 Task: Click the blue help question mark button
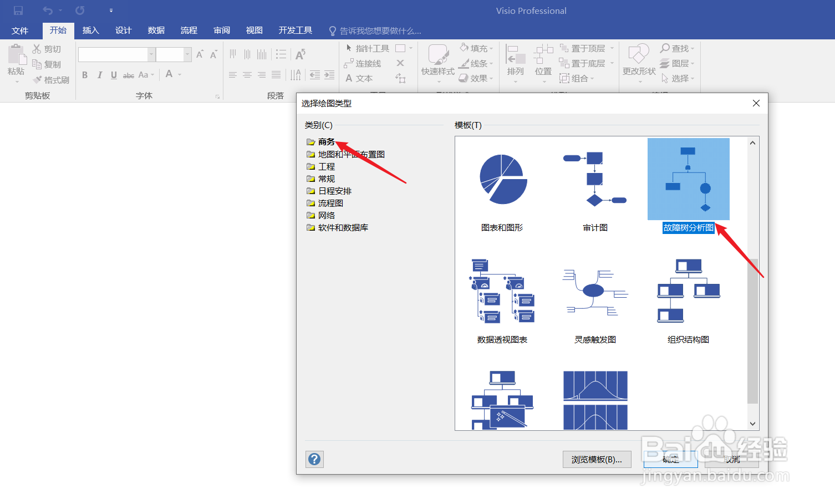click(x=314, y=459)
